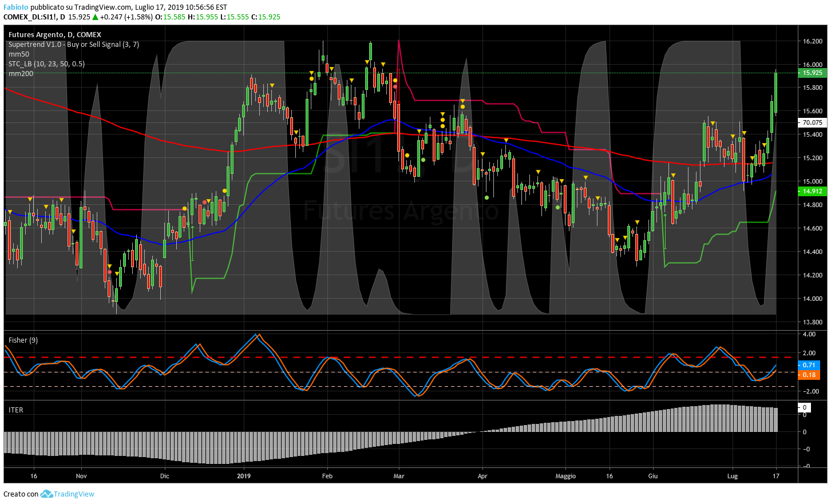Viewport: 831px width, 504px height.
Task: Click the L:15.555 low value
Action: (234, 17)
